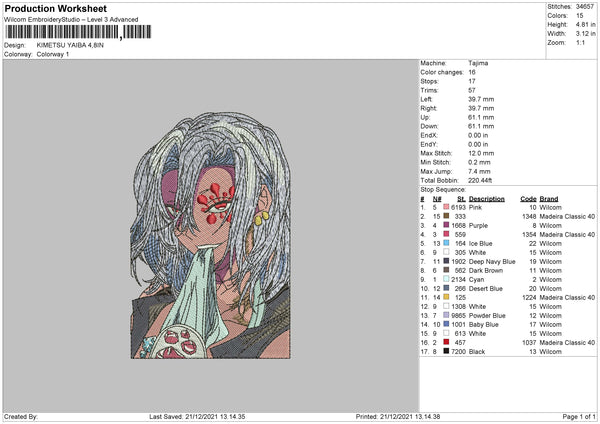The height and width of the screenshot is (424, 600).
Task: Click the design name KIMETSU YAIBA 4,8IN
Action: (x=70, y=45)
